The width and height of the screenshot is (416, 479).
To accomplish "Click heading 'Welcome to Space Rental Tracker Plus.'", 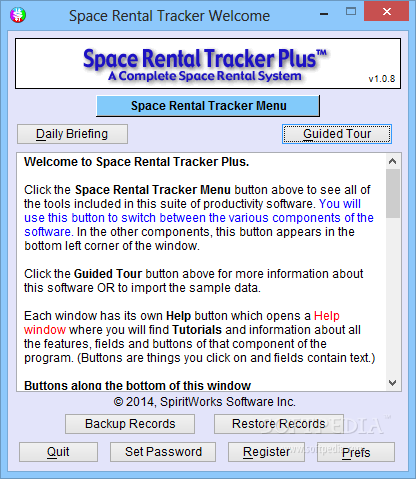I will pos(137,162).
